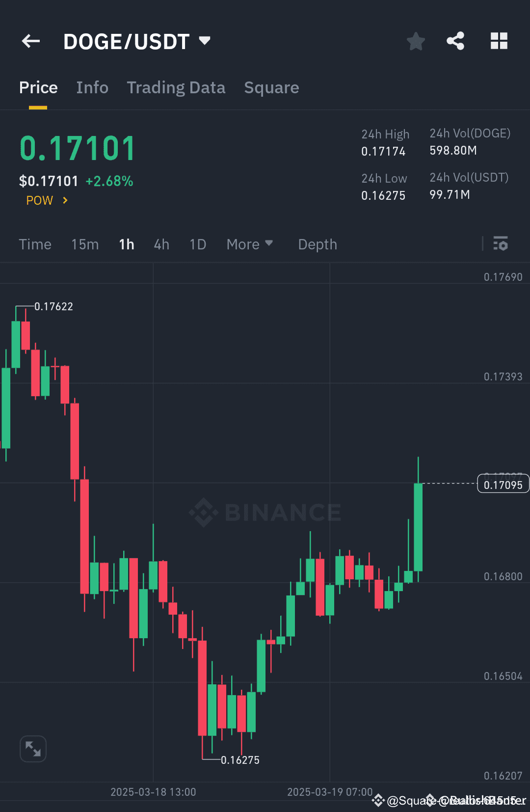
Task: Expand the More timeframe dropdown
Action: [x=250, y=244]
